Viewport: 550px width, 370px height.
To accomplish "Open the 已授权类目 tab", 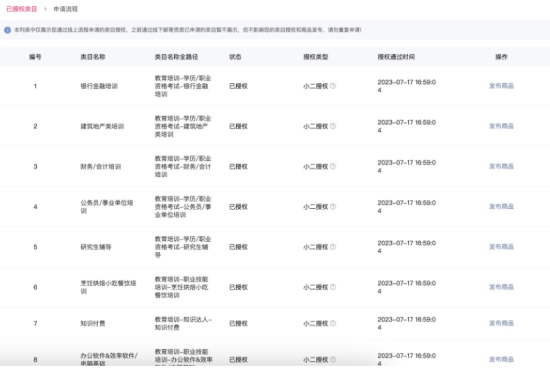I will pos(22,9).
